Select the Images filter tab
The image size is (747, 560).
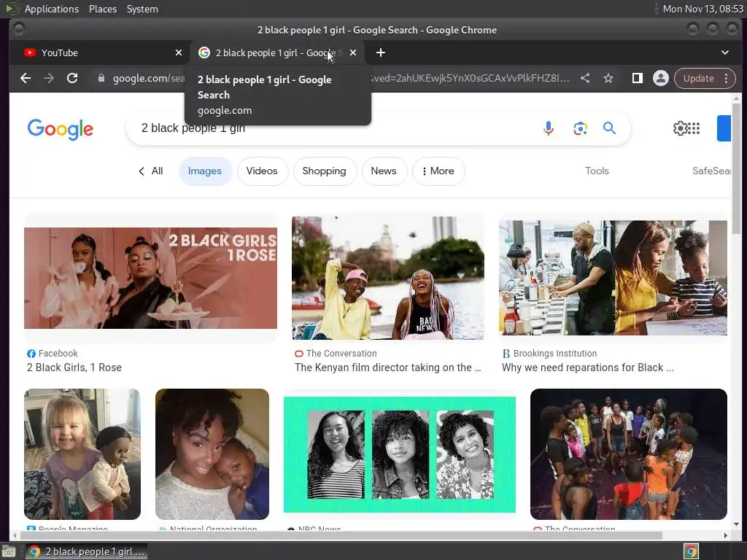coord(205,171)
